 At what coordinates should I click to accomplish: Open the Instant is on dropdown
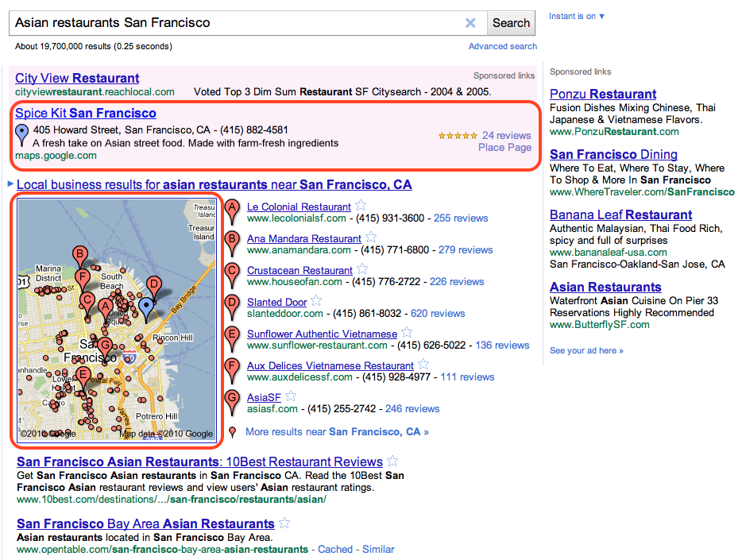click(577, 16)
